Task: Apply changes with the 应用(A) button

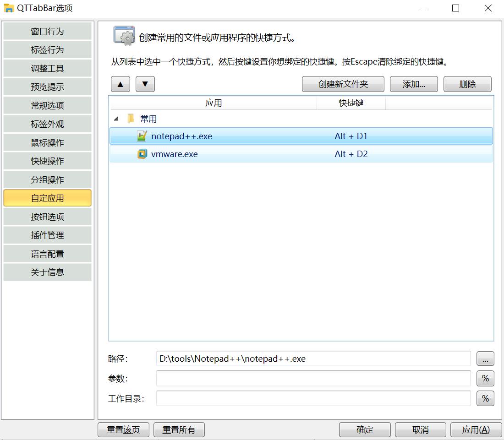Action: 476,429
